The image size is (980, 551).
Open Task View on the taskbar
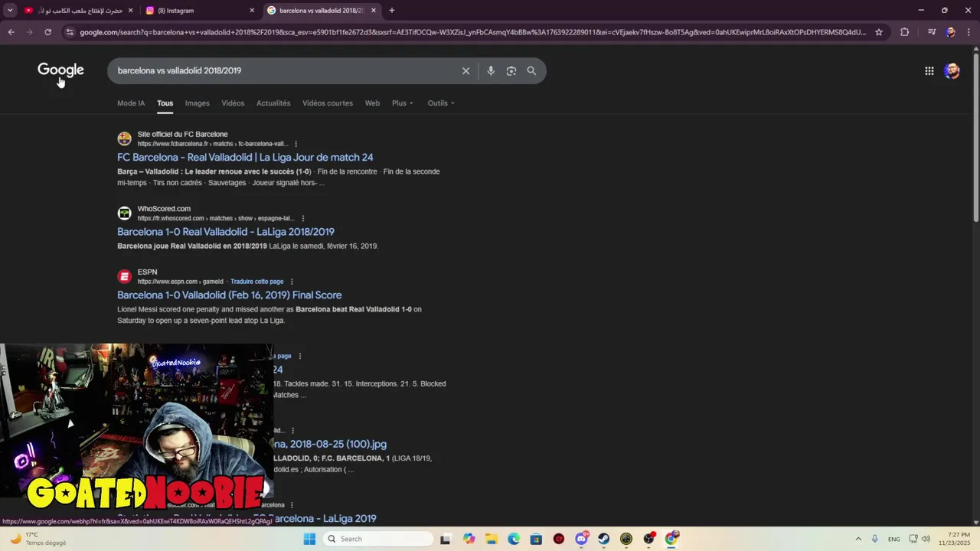pos(445,539)
